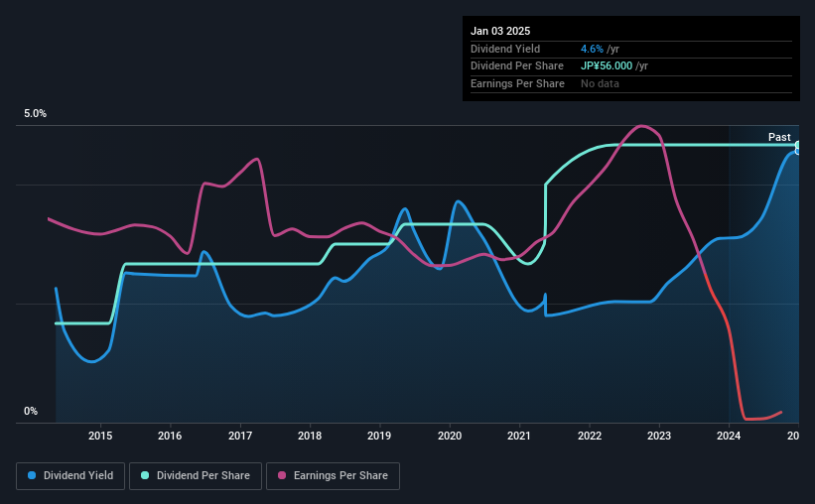This screenshot has height=504, width=815.
Task: Click the 2017 x-axis label
Action: (240, 436)
